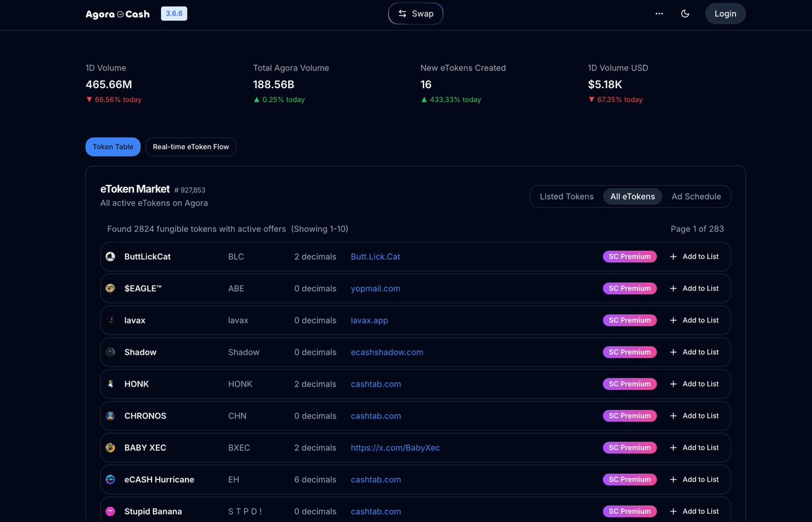Click the S T P D ! ticker
Image resolution: width=812 pixels, height=522 pixels.
[x=245, y=511]
